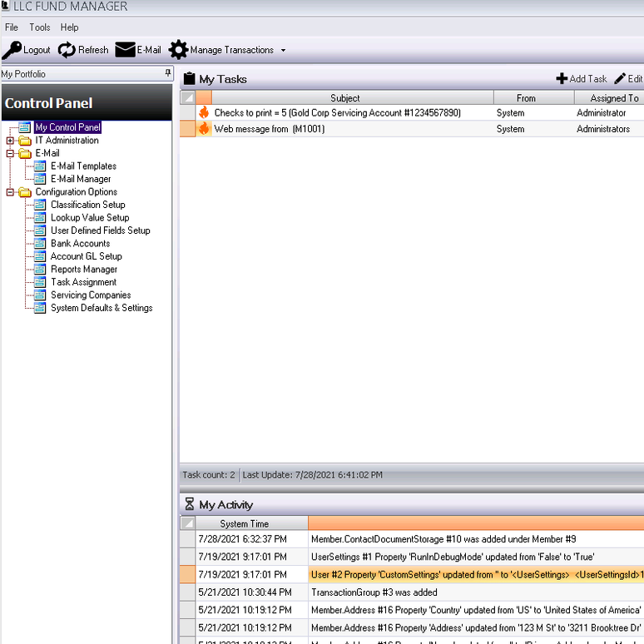Click the Refresh arrows icon
The height and width of the screenshot is (644, 644).
(67, 50)
